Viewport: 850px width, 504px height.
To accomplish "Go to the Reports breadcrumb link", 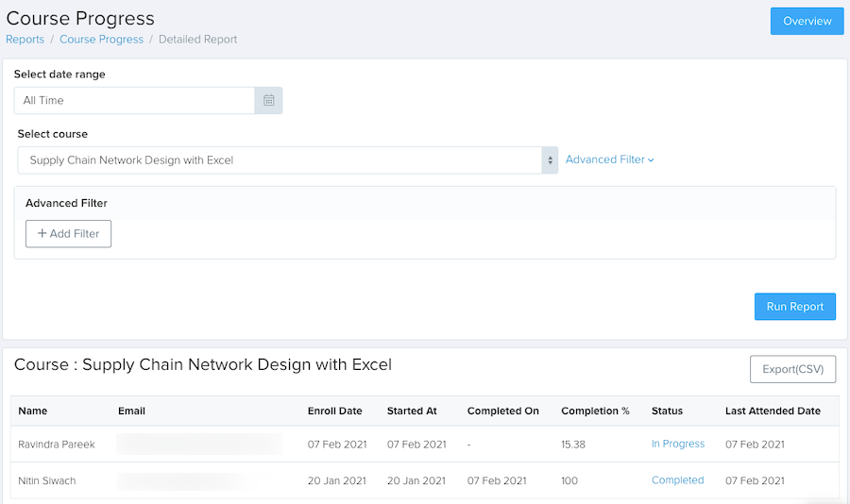I will pyautogui.click(x=25, y=40).
